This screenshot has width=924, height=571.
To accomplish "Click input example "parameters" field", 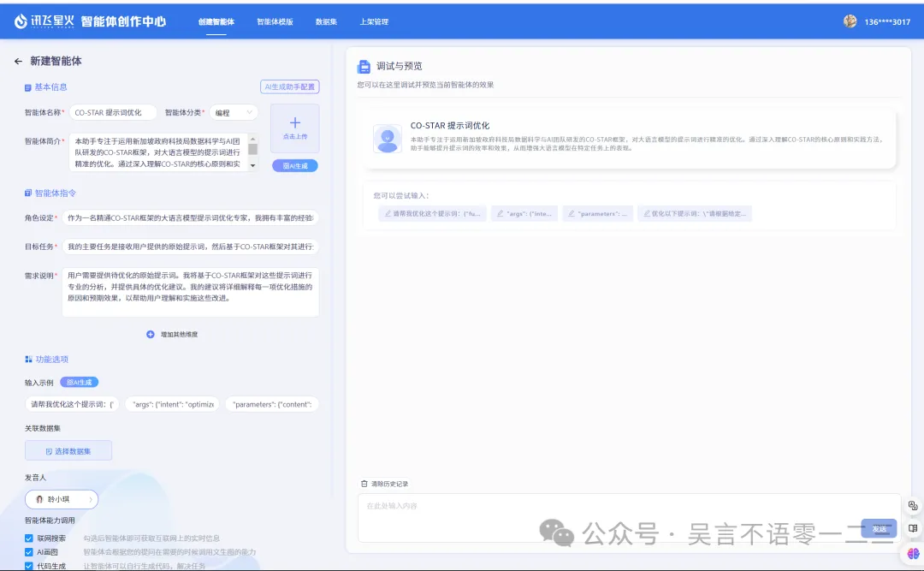I will pyautogui.click(x=272, y=404).
